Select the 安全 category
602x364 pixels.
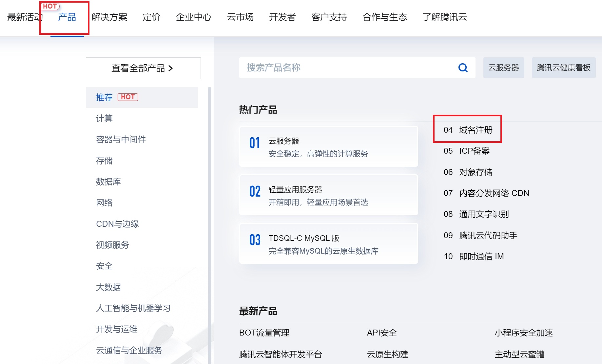(x=104, y=266)
